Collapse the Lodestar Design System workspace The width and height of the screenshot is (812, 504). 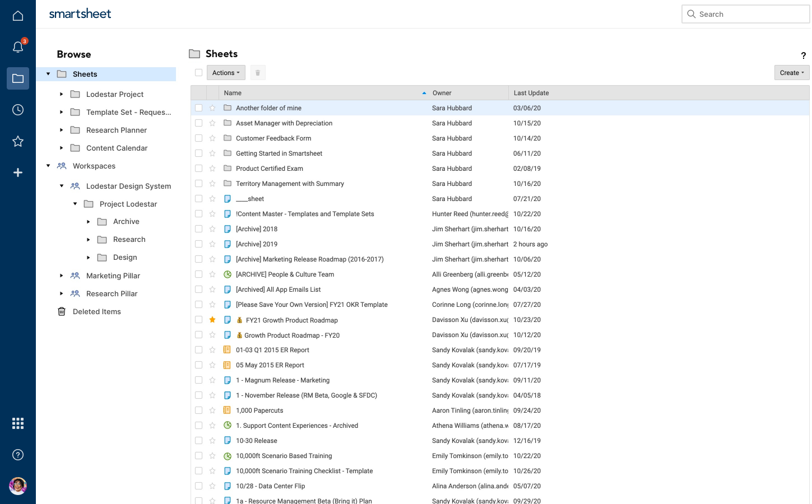click(62, 186)
